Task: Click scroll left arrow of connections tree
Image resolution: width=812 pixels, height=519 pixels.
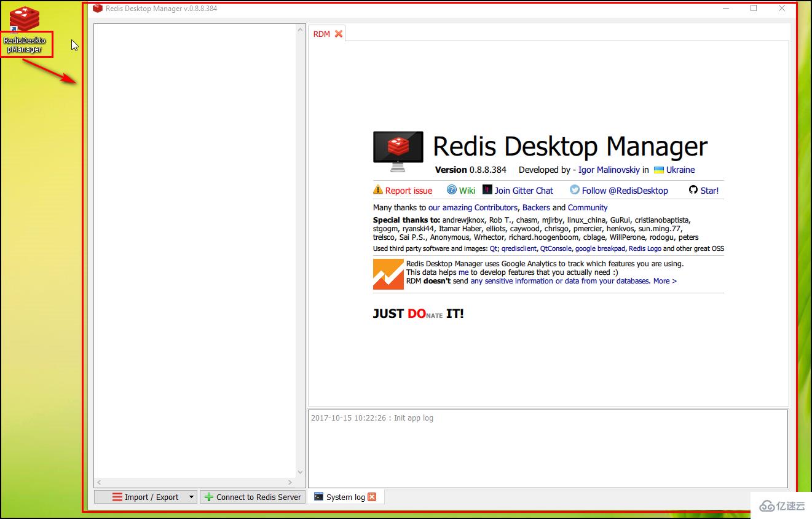Action: (x=99, y=483)
